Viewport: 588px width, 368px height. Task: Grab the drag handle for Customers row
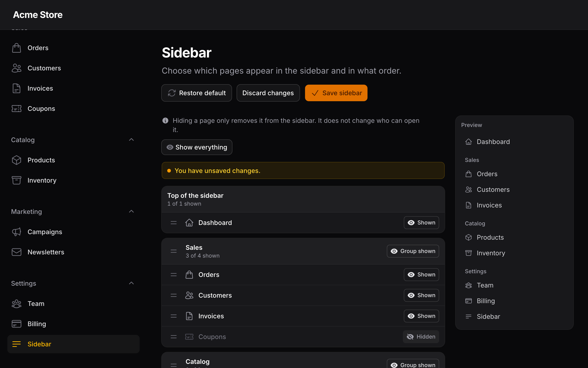click(x=173, y=296)
